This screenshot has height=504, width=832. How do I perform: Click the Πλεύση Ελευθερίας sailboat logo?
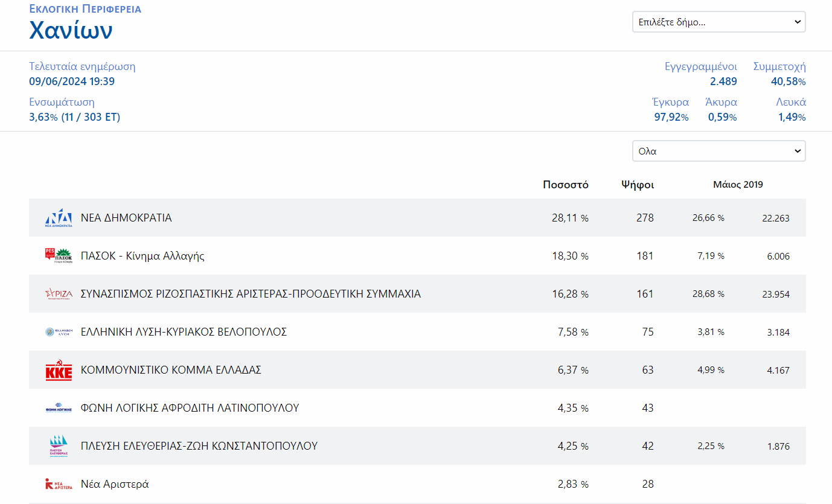pos(59,446)
